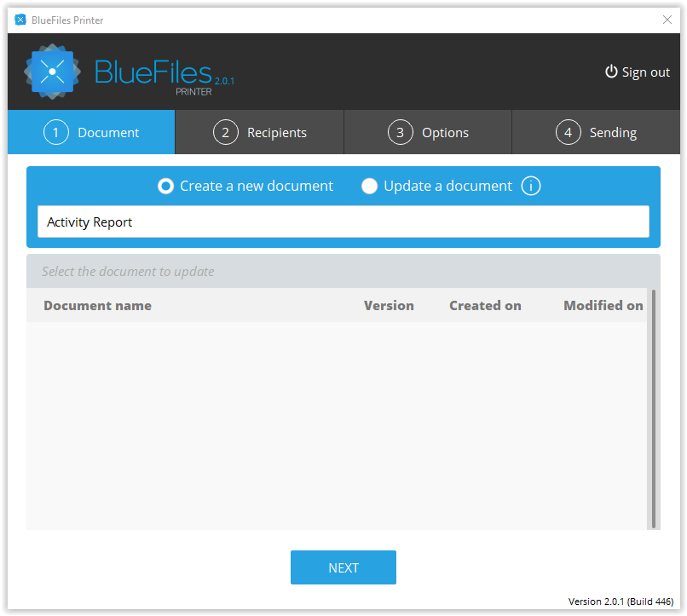Sort by Modified on column header

(x=603, y=306)
